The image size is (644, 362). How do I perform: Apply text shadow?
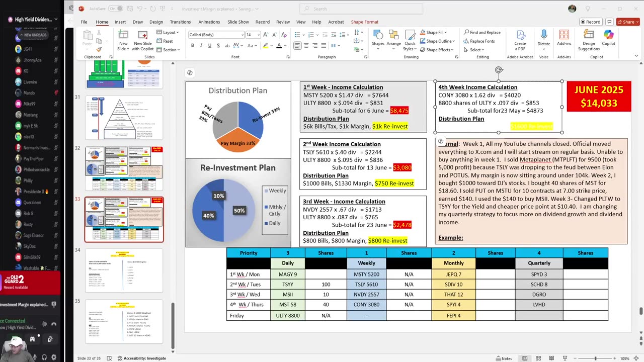pos(218,46)
